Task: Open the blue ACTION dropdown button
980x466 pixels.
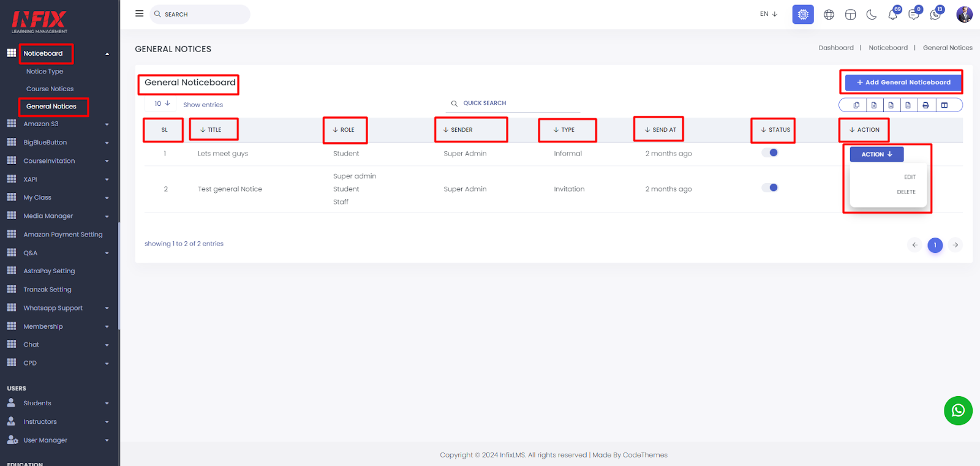Action: (876, 154)
